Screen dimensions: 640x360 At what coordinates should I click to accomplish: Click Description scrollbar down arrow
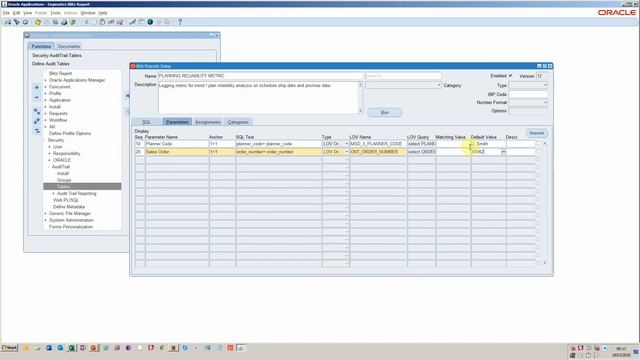point(360,111)
